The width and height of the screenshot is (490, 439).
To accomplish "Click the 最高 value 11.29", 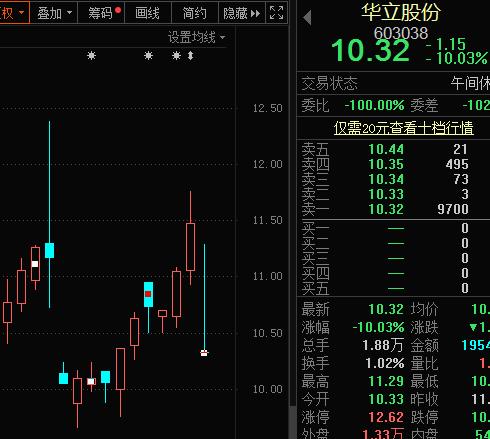I will (x=386, y=381).
